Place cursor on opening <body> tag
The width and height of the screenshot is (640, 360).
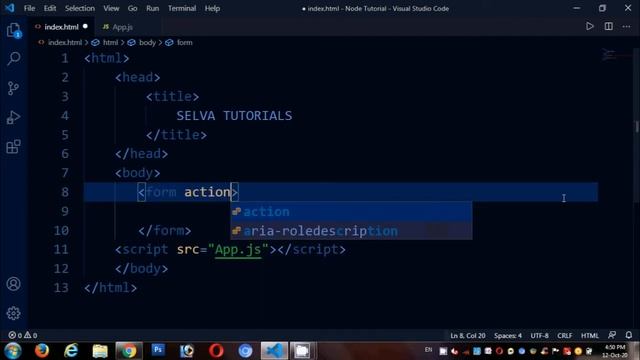tap(138, 173)
